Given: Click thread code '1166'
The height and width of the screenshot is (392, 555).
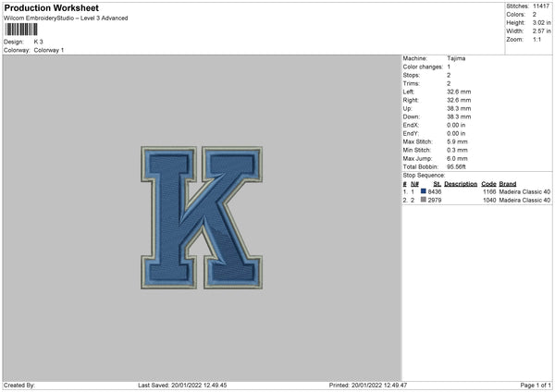Looking at the screenshot, I should (x=489, y=191).
